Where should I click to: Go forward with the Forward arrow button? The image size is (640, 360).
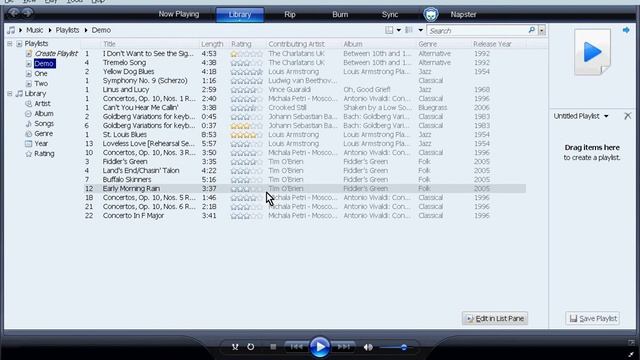pos(27,13)
